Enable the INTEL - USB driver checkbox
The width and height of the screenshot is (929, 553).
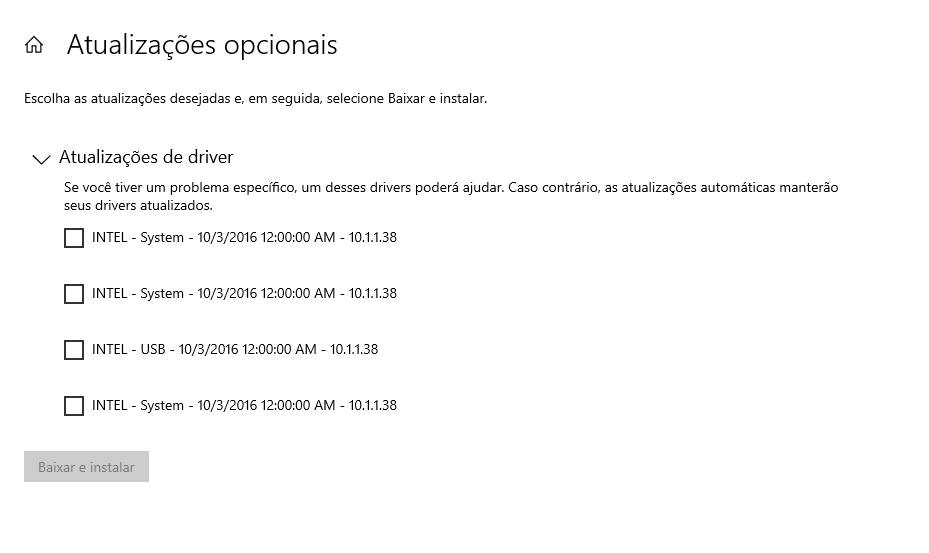pyautogui.click(x=73, y=350)
